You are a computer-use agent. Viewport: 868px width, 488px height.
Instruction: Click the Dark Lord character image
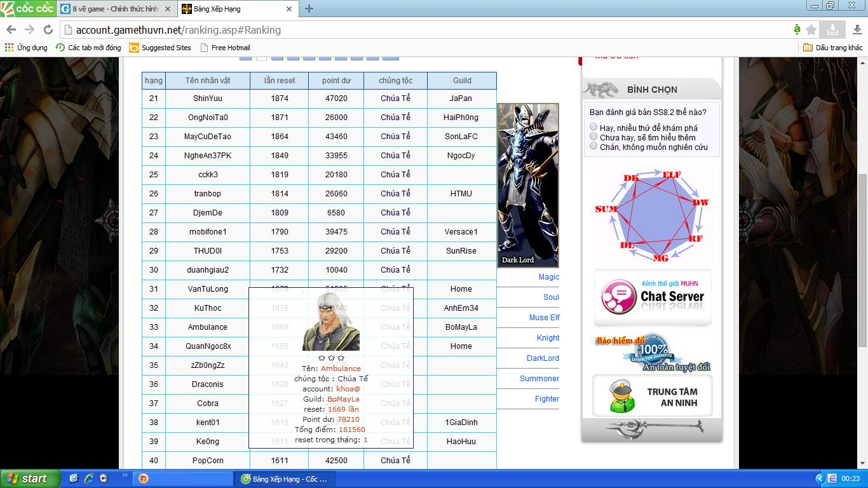pyautogui.click(x=527, y=185)
